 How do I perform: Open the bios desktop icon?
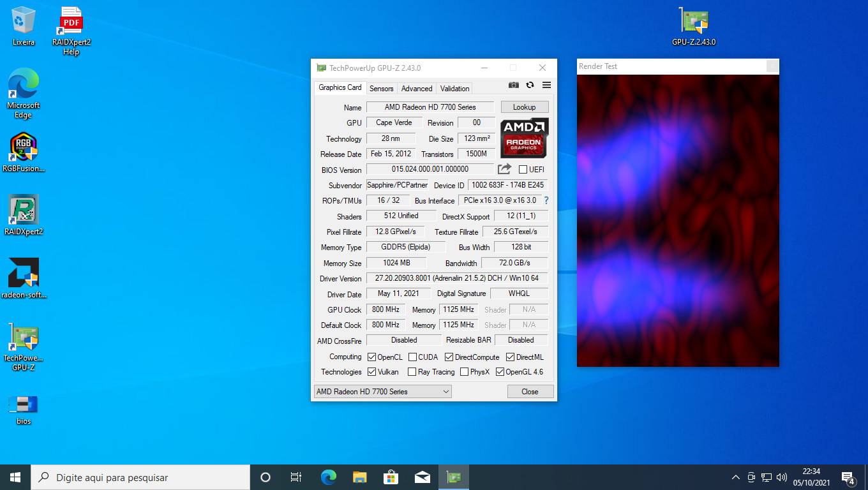click(x=24, y=410)
